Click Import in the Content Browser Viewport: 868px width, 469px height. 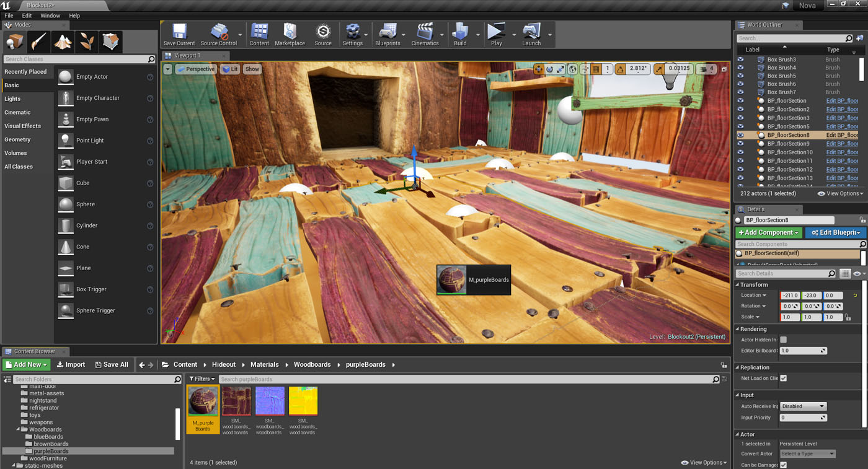71,365
